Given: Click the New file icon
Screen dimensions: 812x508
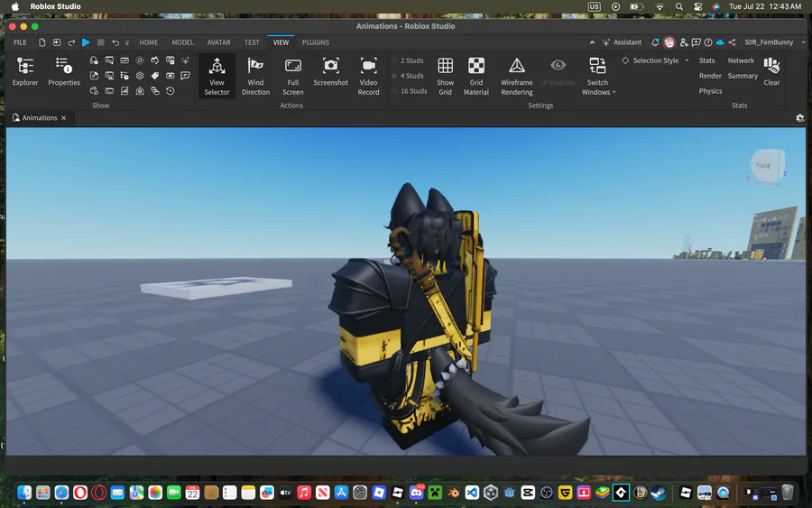Looking at the screenshot, I should tap(42, 42).
